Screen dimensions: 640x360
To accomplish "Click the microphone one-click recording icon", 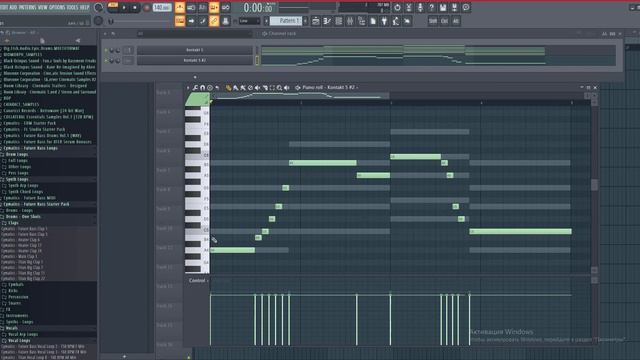I will (x=420, y=7).
